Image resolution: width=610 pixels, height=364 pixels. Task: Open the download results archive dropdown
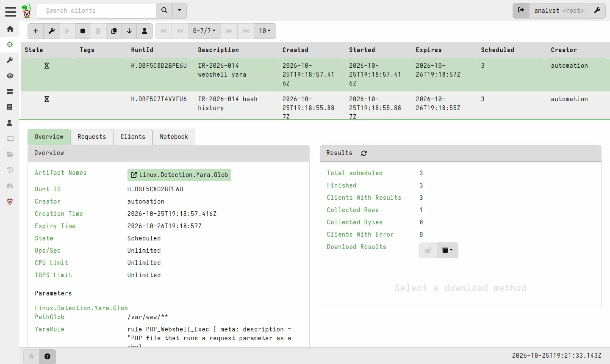(447, 250)
